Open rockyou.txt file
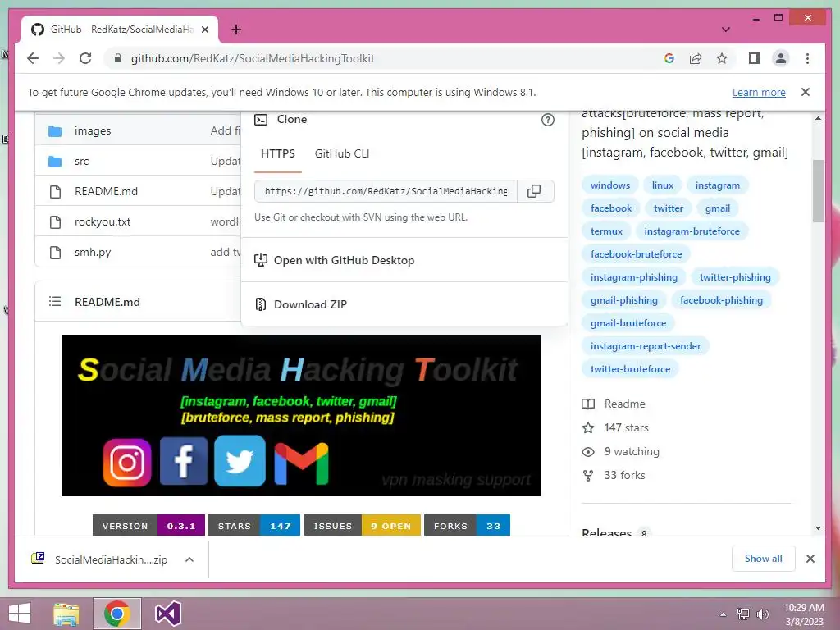 [103, 221]
